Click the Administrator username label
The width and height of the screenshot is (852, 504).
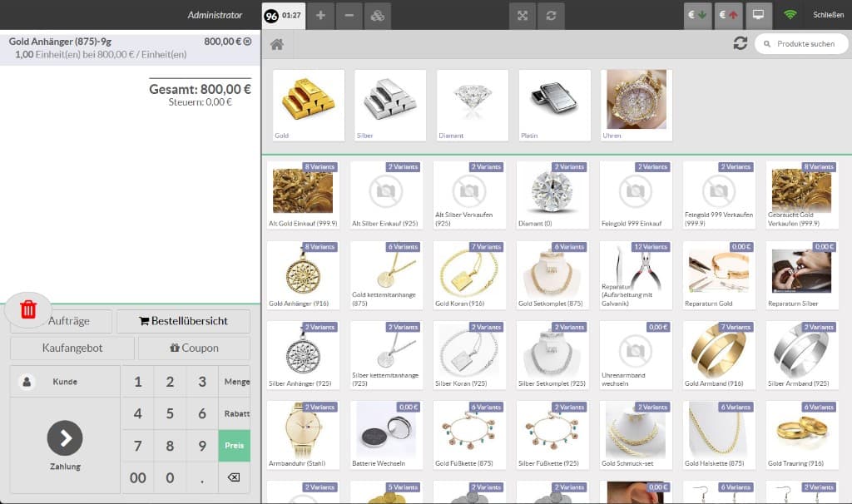pos(215,15)
